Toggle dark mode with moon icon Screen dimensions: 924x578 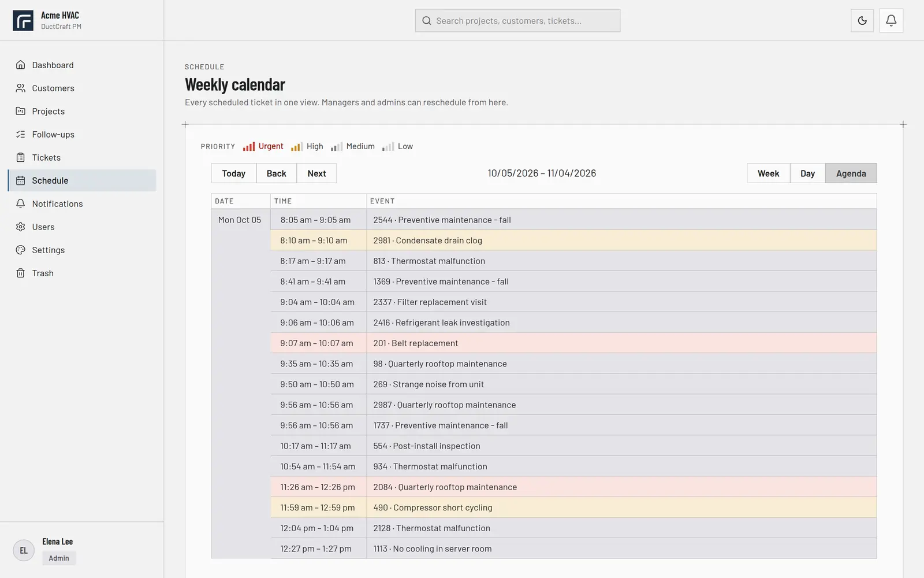point(862,21)
